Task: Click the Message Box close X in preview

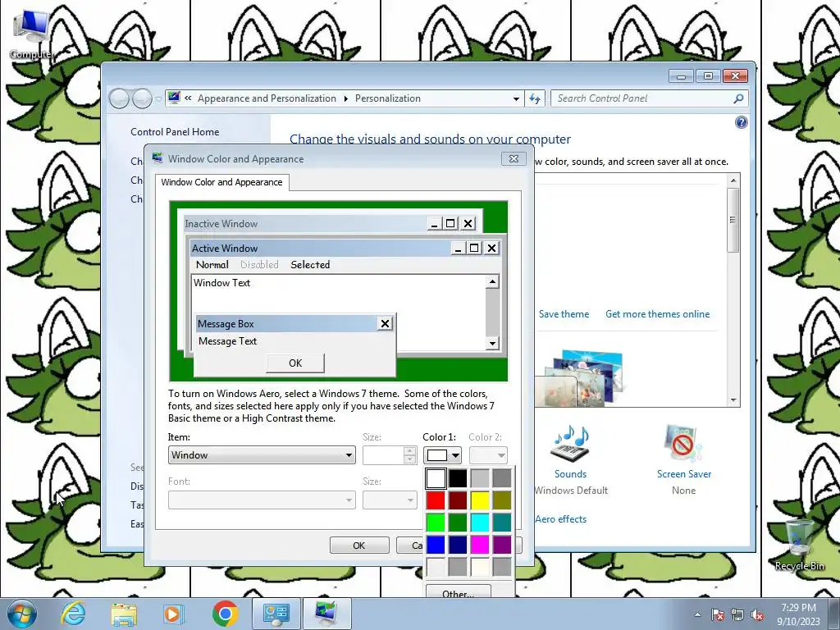Action: pyautogui.click(x=385, y=323)
